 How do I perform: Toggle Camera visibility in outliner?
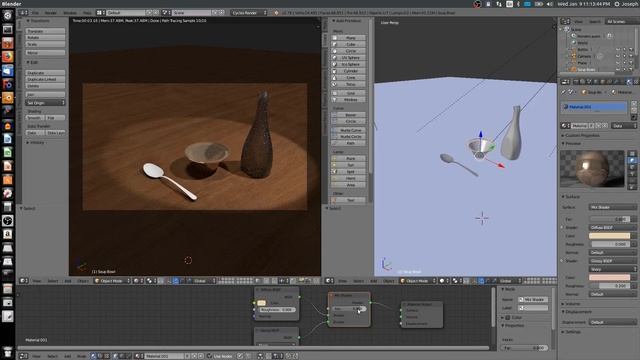618,56
